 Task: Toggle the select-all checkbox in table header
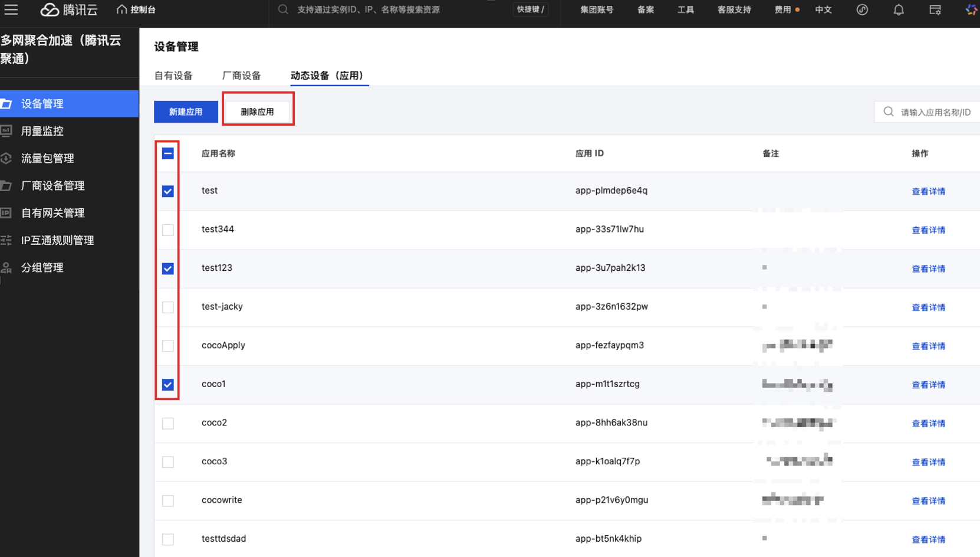pos(168,153)
